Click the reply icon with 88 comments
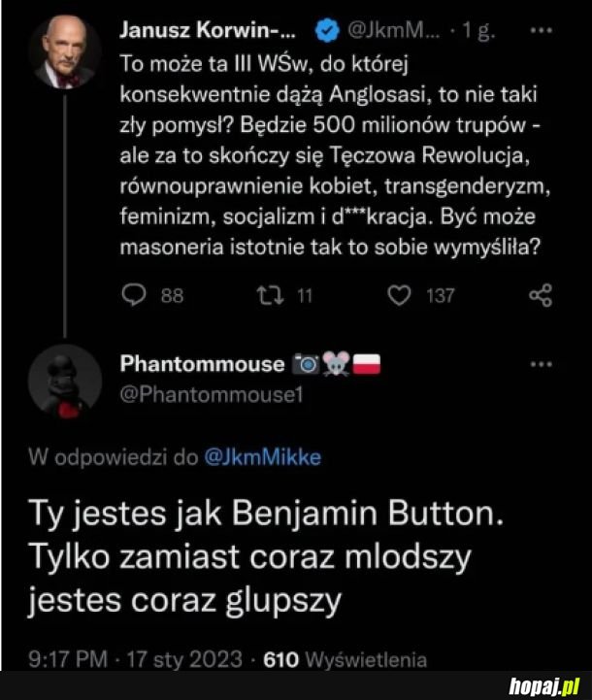The image size is (592, 700). pyautogui.click(x=132, y=296)
